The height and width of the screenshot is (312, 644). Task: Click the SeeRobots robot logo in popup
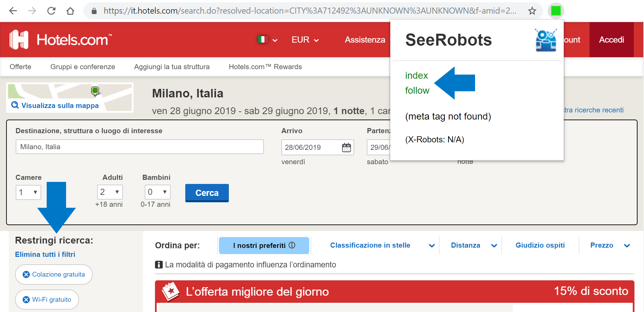(546, 40)
